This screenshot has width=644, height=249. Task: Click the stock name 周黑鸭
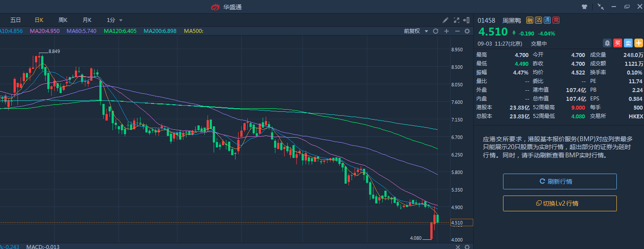coord(511,20)
